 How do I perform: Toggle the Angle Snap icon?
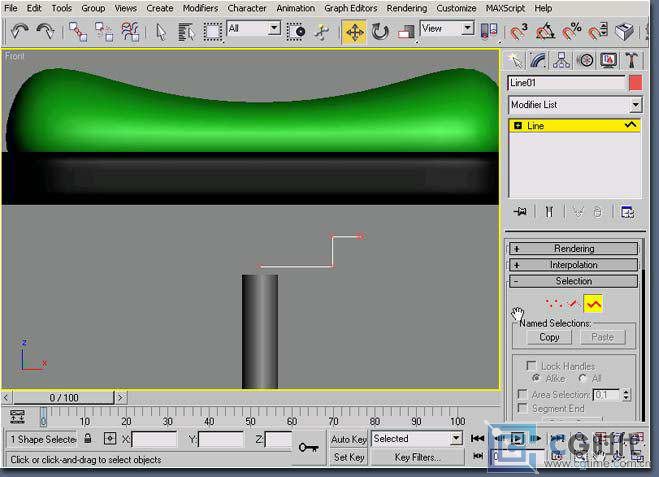[545, 32]
